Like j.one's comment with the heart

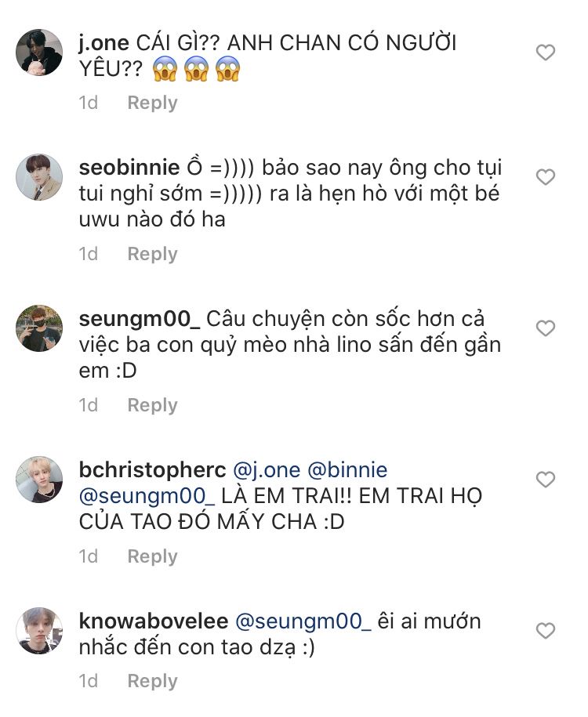coord(545,53)
